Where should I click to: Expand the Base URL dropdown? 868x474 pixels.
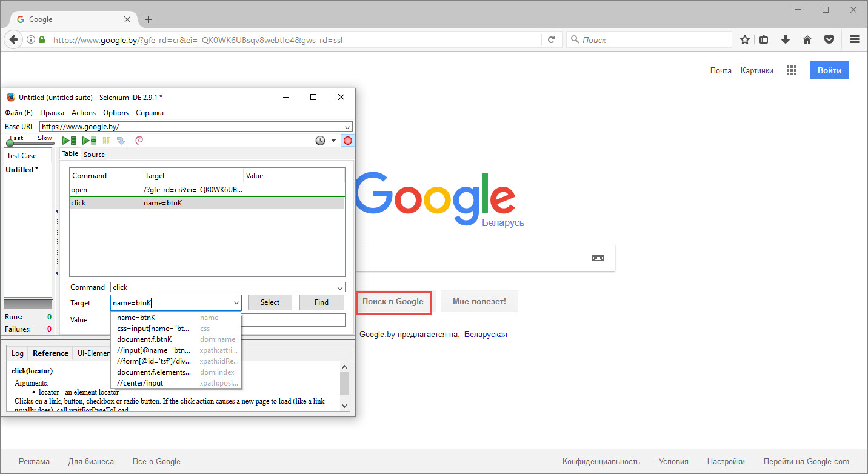[x=347, y=127]
